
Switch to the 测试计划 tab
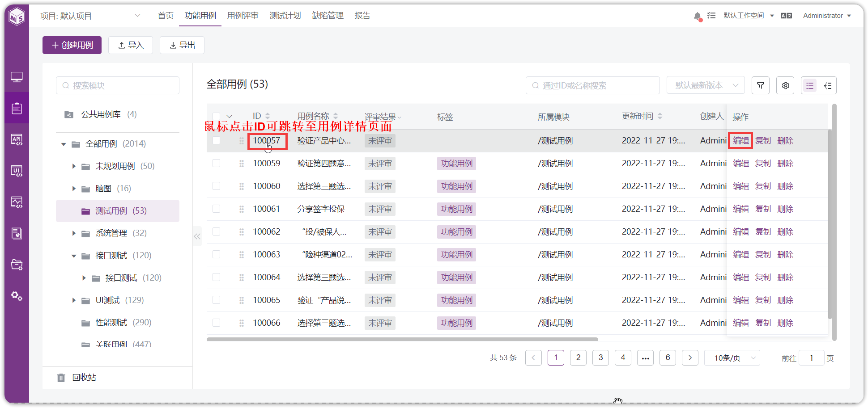coord(285,16)
